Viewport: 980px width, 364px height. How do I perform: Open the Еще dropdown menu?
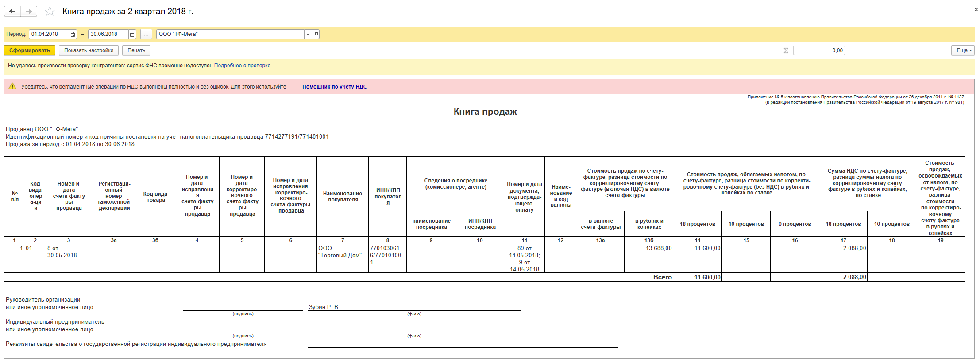click(x=963, y=50)
